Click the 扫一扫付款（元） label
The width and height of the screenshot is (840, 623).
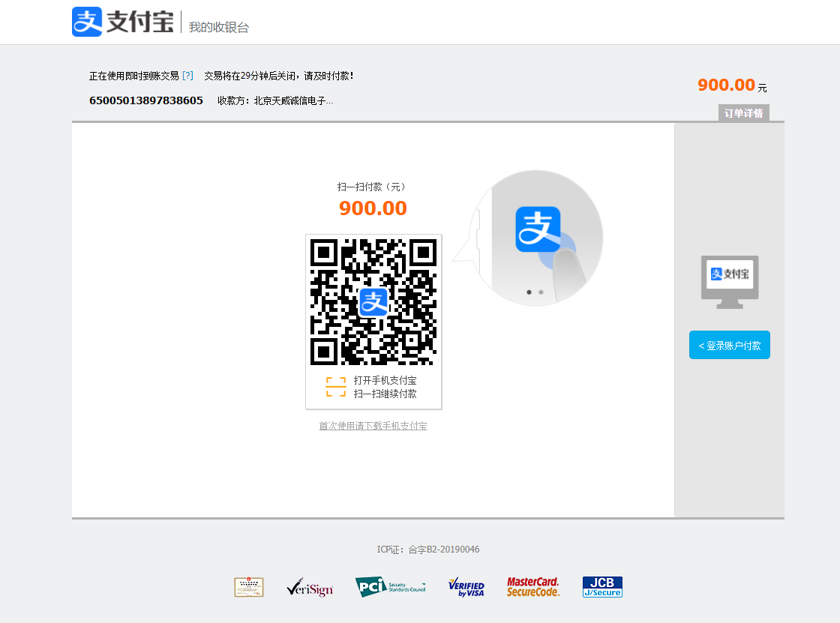point(373,187)
